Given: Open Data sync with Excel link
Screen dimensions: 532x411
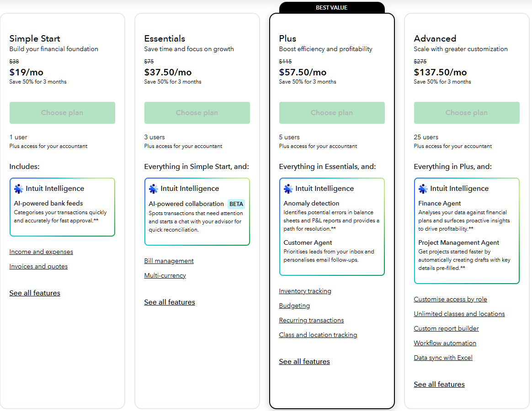Looking at the screenshot, I should click(x=443, y=358).
